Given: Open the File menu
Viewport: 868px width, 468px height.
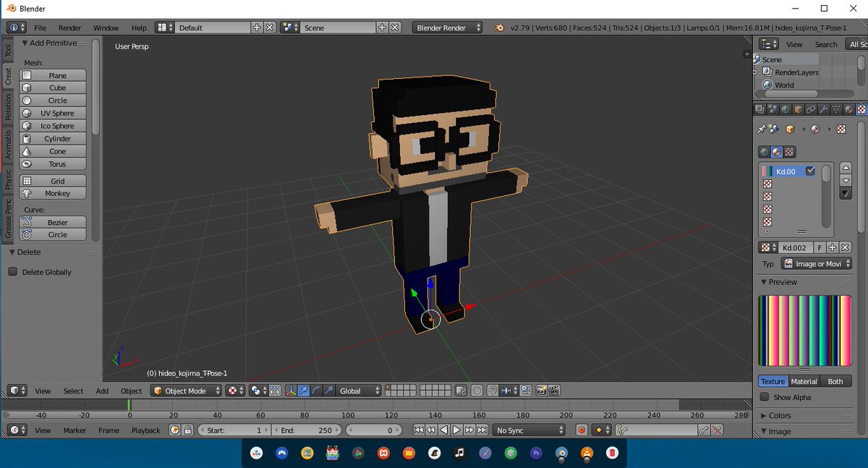Looking at the screenshot, I should coord(40,27).
